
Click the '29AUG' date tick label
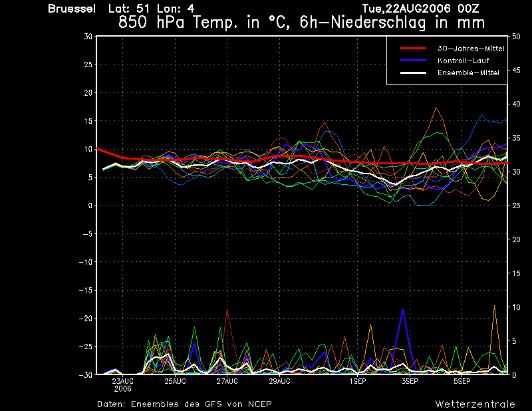pyautogui.click(x=279, y=381)
